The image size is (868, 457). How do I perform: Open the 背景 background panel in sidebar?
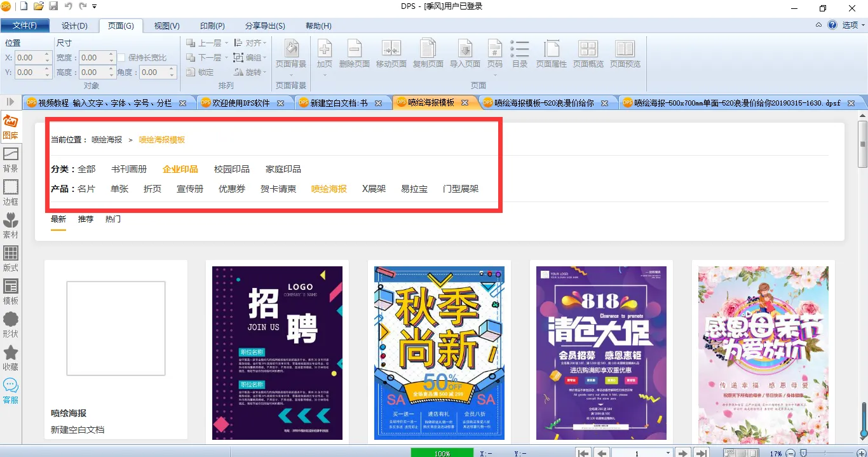click(10, 159)
